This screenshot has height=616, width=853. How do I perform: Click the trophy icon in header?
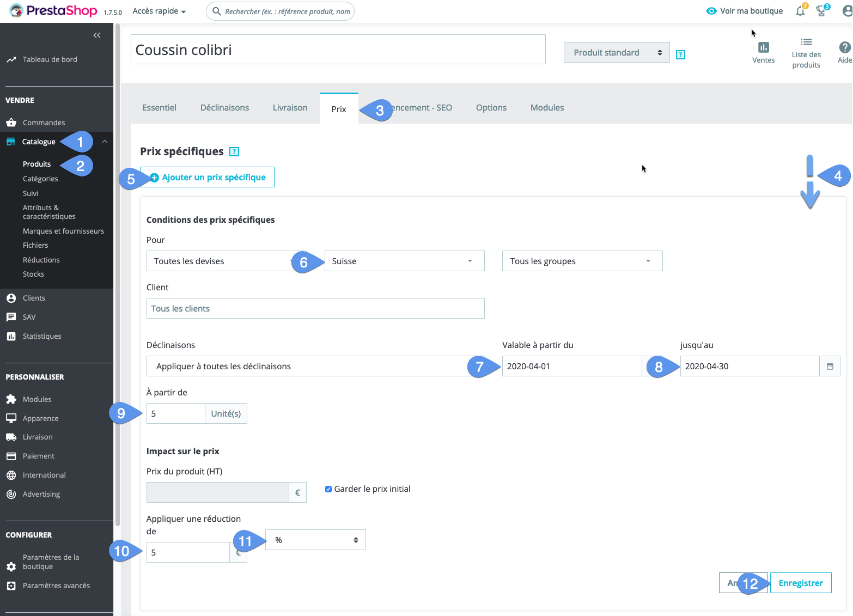[x=821, y=11]
